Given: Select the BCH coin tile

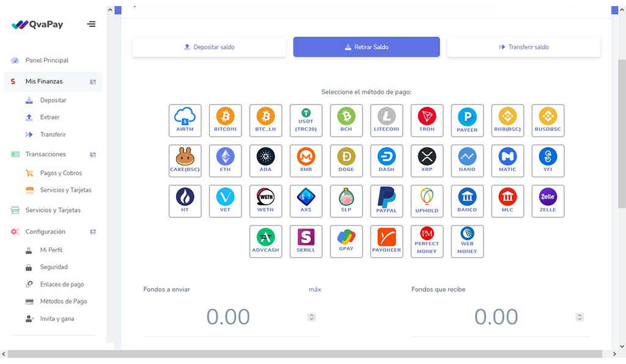Looking at the screenshot, I should [346, 120].
